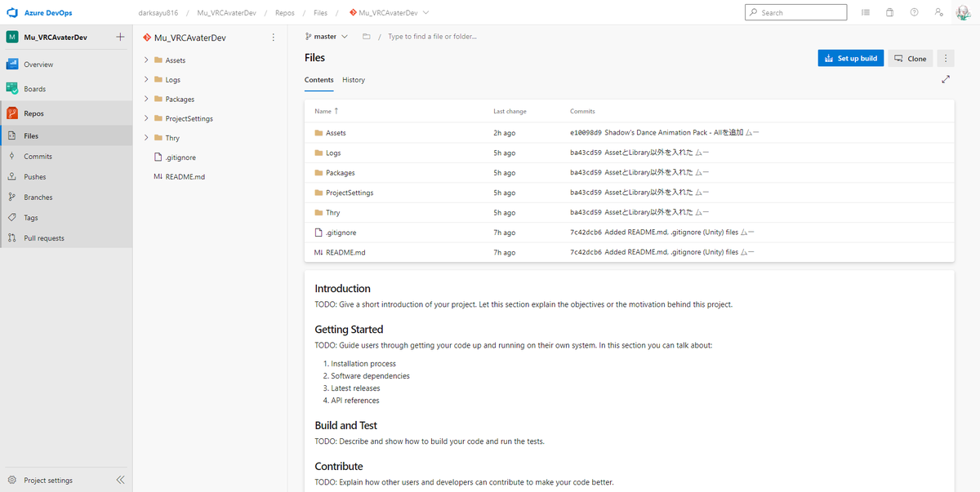Screen dimensions: 980x492
Task: Open the help question mark icon
Action: pyautogui.click(x=915, y=12)
